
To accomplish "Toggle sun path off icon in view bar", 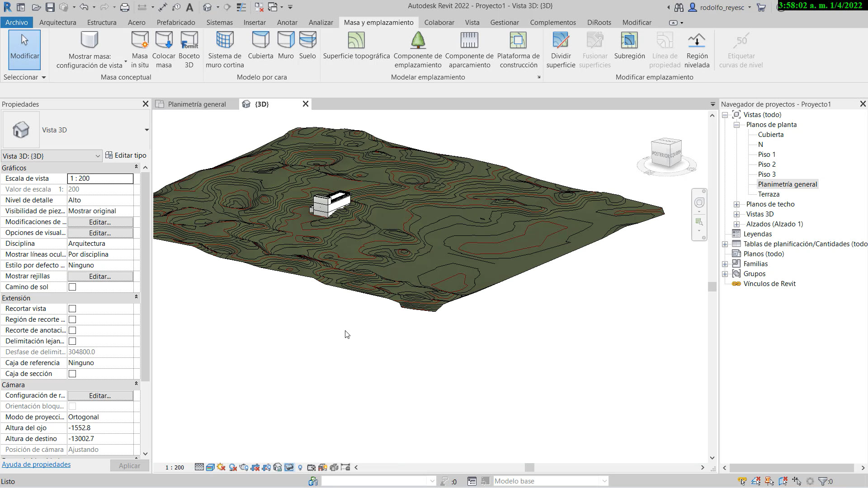I will tap(221, 467).
